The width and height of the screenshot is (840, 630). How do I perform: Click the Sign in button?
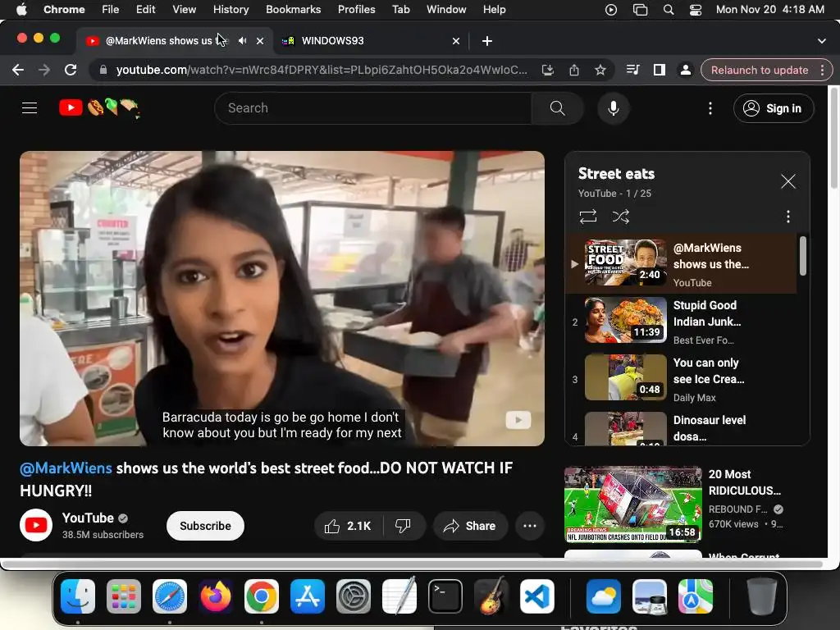(774, 108)
